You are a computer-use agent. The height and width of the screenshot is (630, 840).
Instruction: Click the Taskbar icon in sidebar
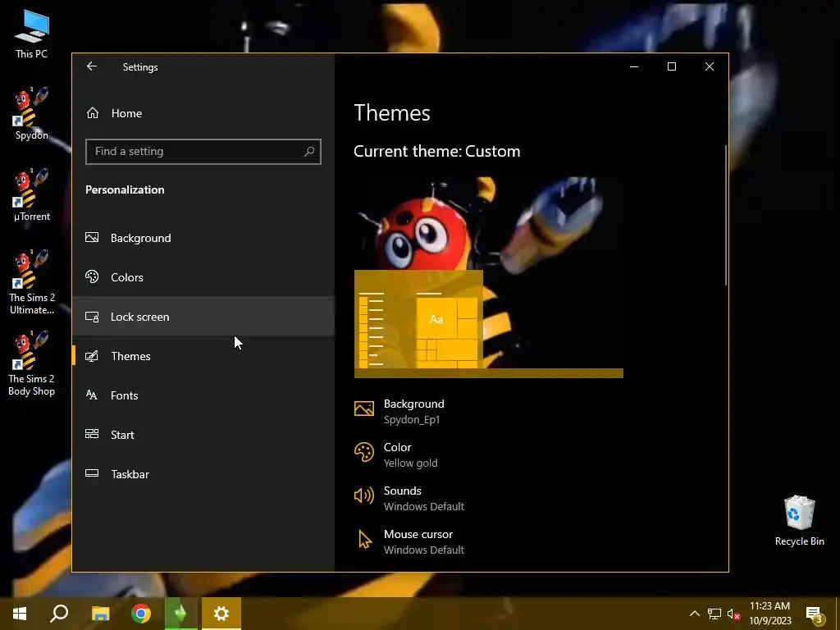92,473
